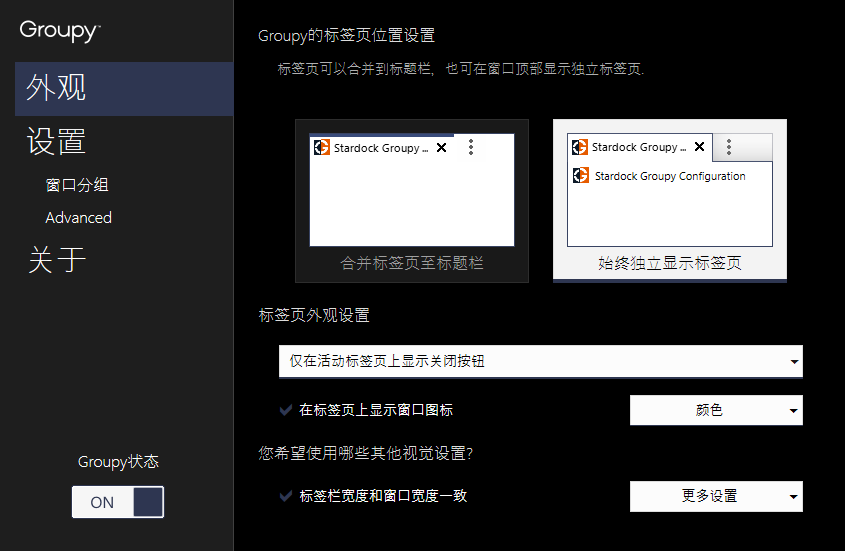This screenshot has height=551, width=845.
Task: Click Stardock icon beside Stardock Groupy Configuration title
Action: [x=581, y=175]
